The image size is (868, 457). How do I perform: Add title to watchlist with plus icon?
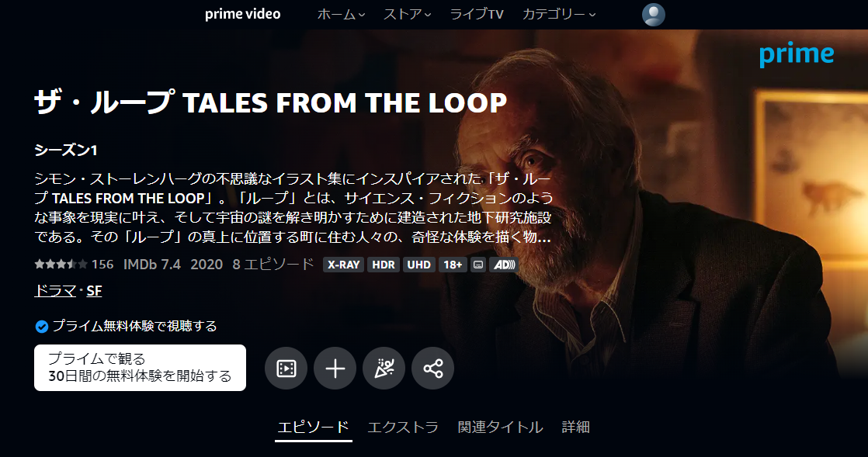(335, 369)
